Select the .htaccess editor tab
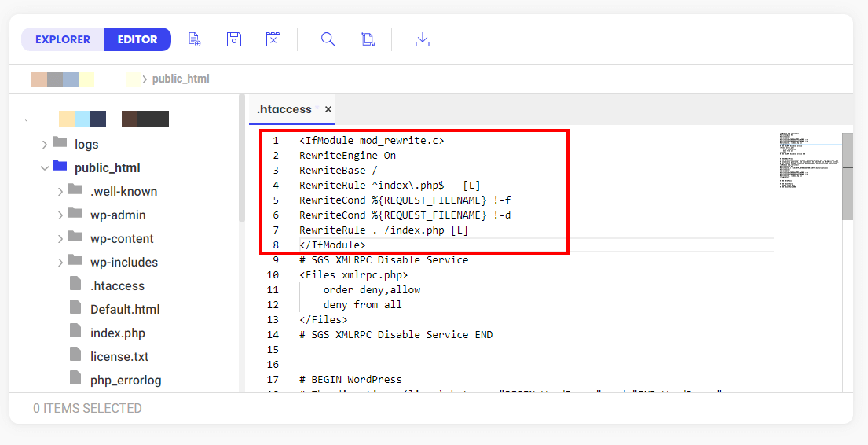The width and height of the screenshot is (868, 445). coord(284,110)
